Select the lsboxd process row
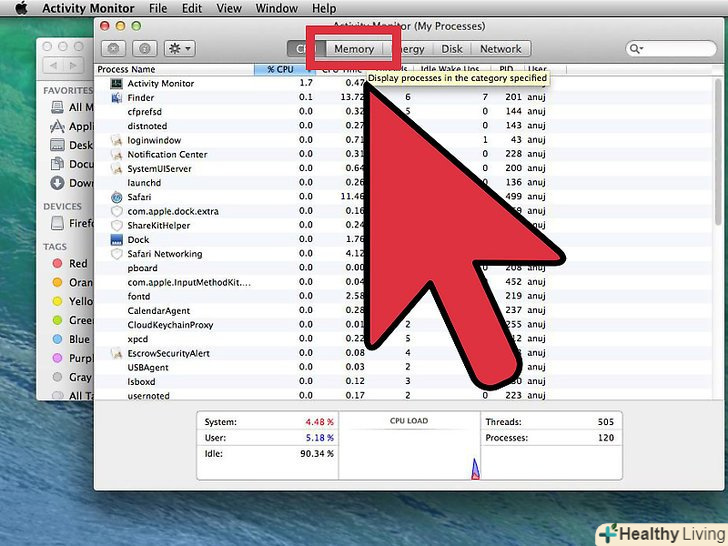728x546 pixels. [x=403, y=382]
